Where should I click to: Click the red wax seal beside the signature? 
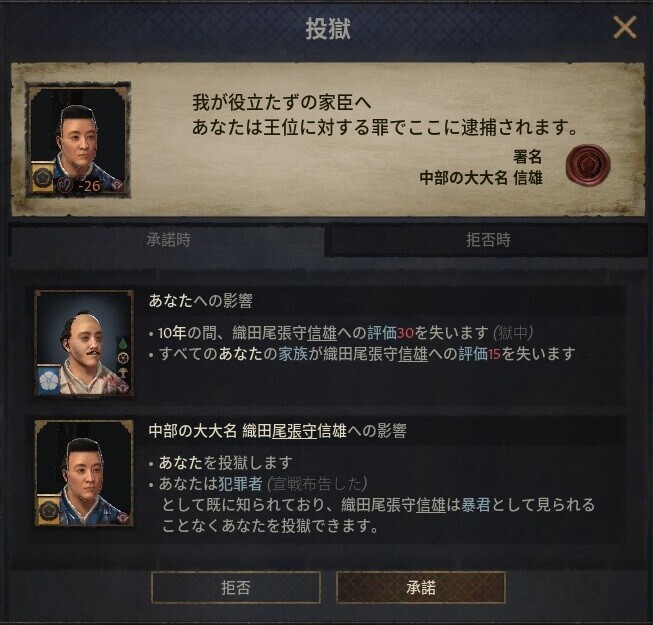click(x=588, y=166)
